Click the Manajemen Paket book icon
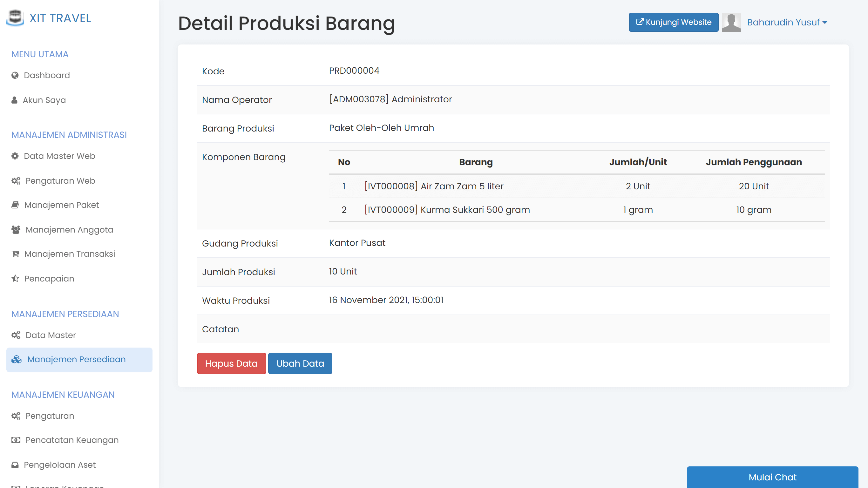868x488 pixels. [15, 205]
